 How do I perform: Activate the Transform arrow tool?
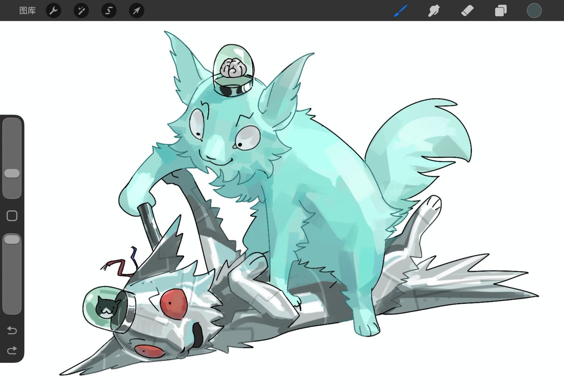click(136, 10)
